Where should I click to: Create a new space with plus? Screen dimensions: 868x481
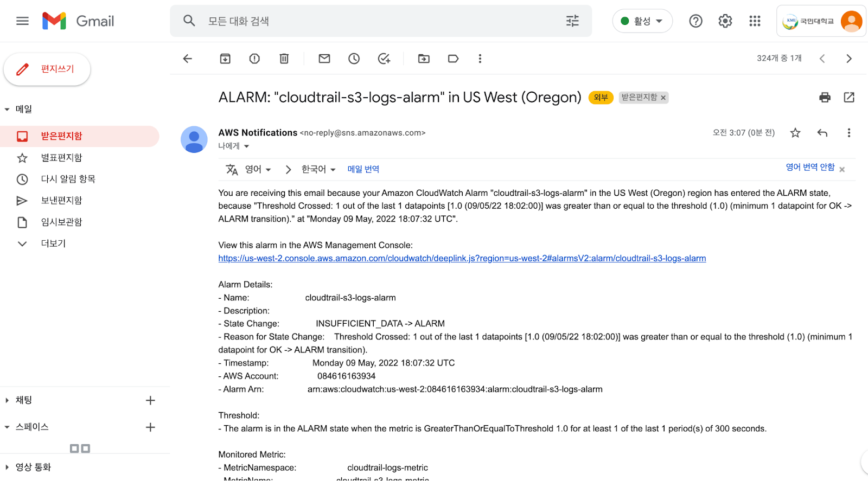[150, 427]
